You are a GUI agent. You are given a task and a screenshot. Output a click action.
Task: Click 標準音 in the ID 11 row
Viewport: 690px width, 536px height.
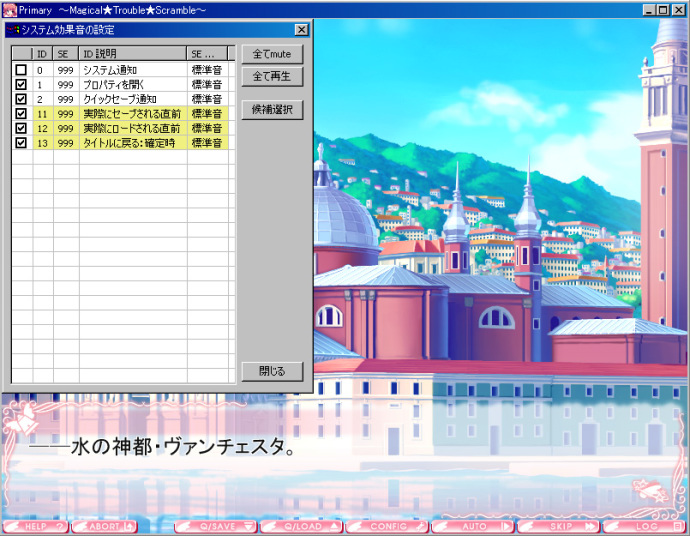coord(207,114)
